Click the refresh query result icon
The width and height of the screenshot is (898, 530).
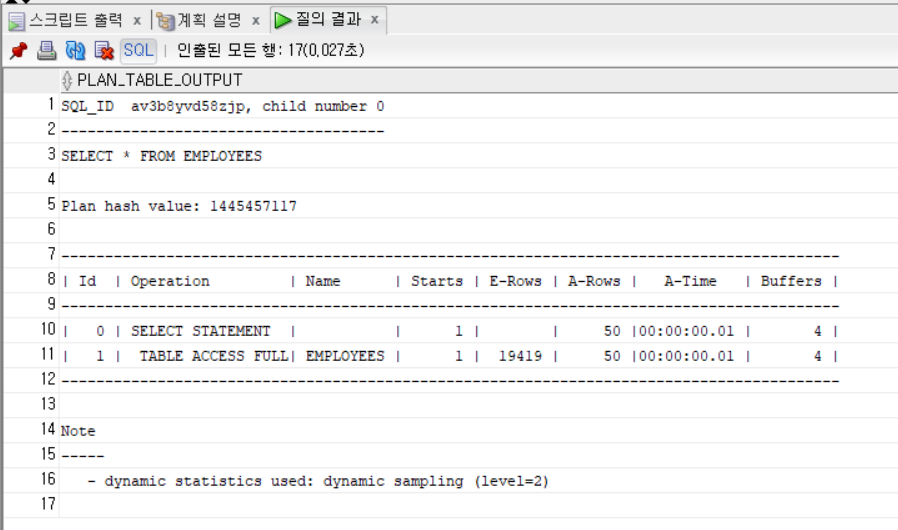[75, 50]
